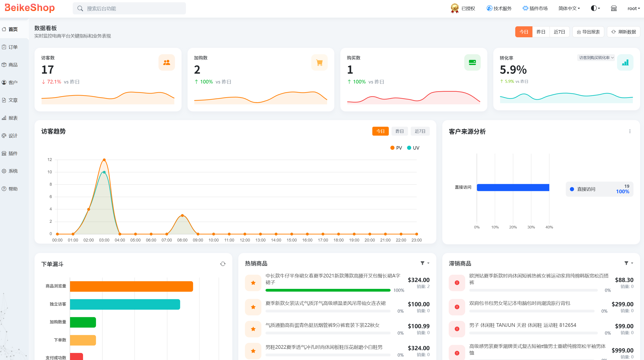
Task: Open the 简体中文 language dropdown
Action: (x=569, y=8)
